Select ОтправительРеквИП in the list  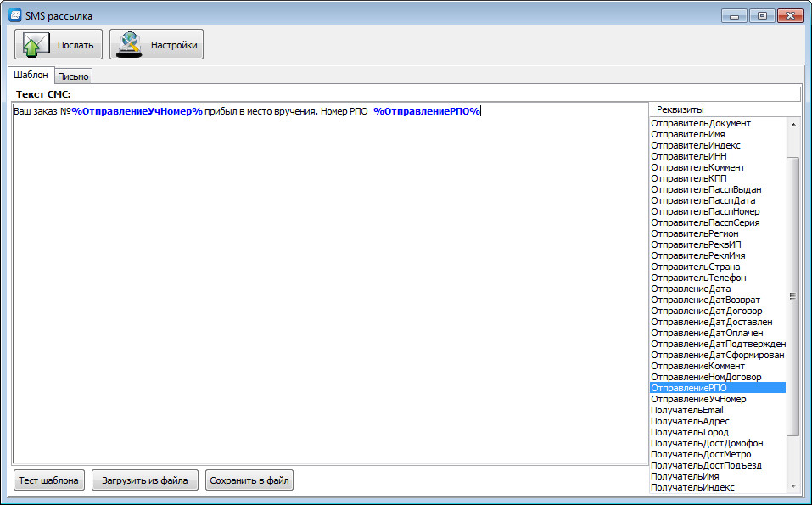[x=718, y=244]
